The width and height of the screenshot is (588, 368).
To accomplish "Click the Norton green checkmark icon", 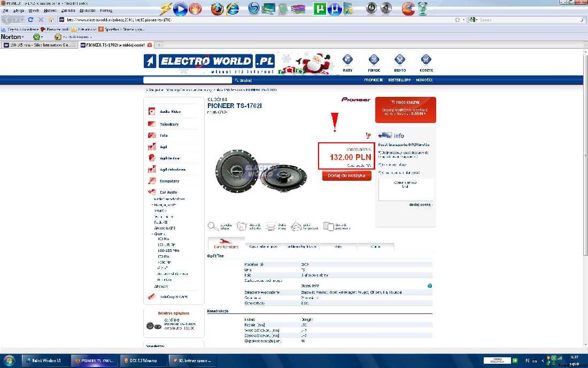I will pyautogui.click(x=36, y=37).
